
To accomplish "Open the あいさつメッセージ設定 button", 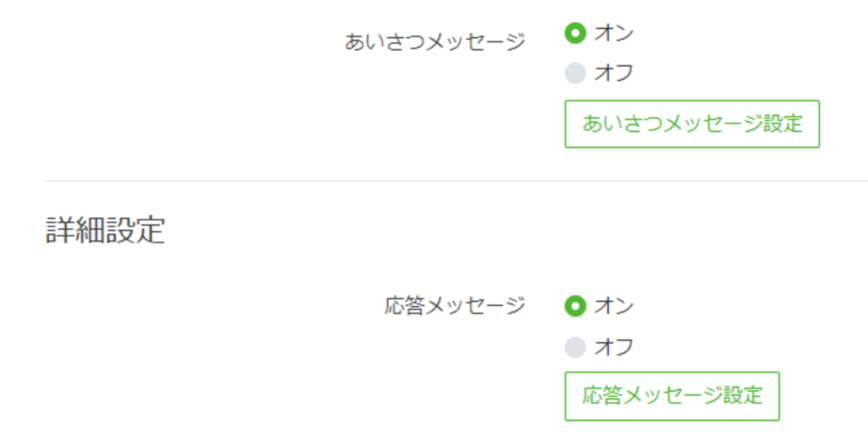I will click(x=692, y=124).
